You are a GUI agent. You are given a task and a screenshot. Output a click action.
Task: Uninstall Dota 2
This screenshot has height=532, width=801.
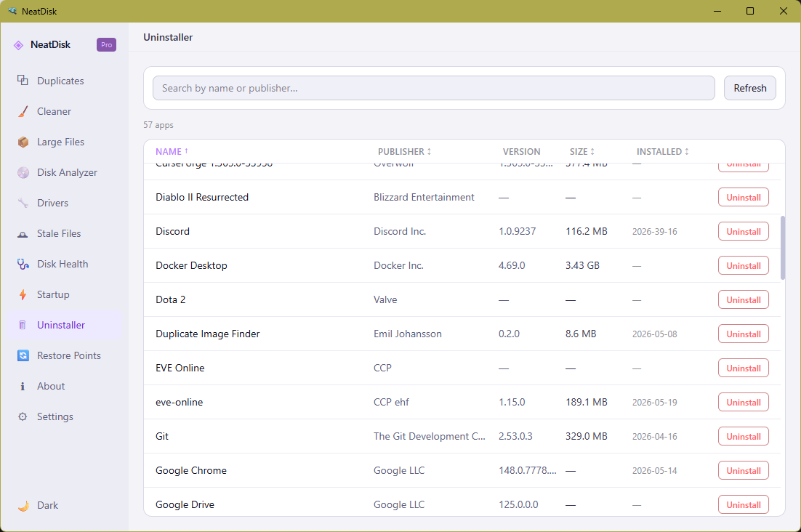(744, 300)
